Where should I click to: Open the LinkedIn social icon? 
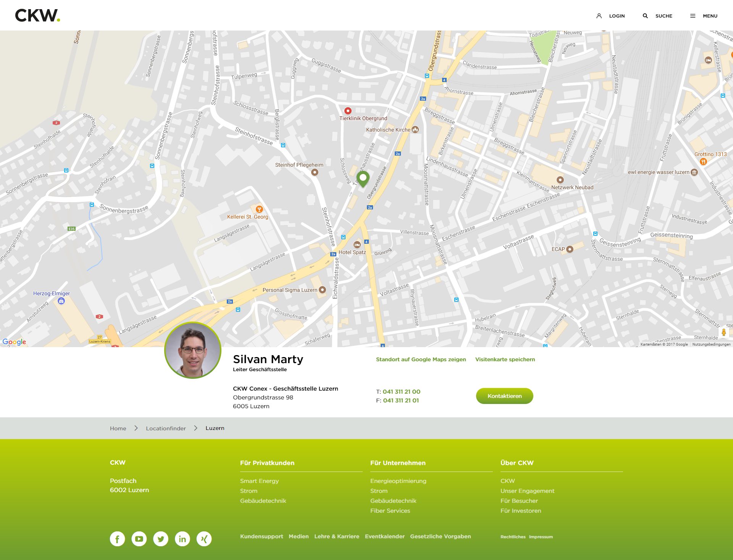point(182,539)
